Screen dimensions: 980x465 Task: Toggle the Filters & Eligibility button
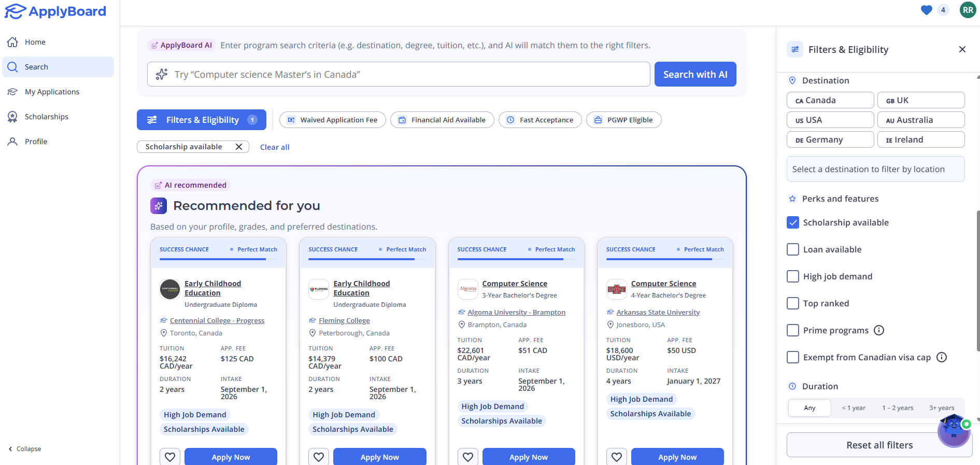point(202,120)
